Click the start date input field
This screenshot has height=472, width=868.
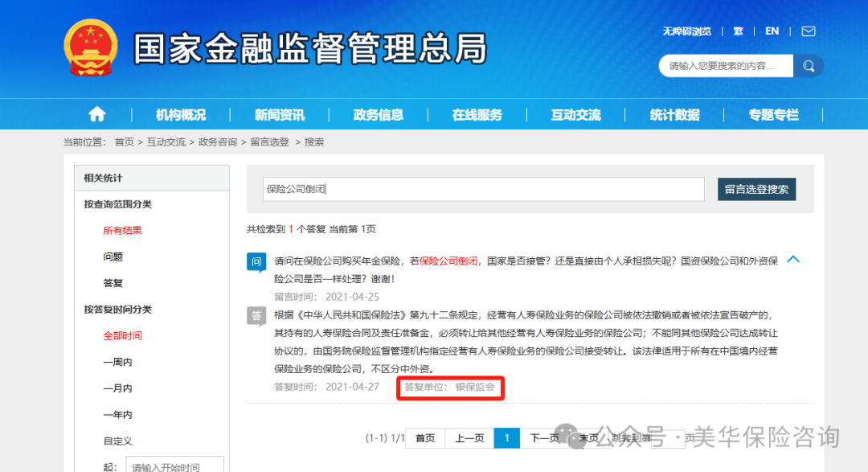(x=174, y=465)
